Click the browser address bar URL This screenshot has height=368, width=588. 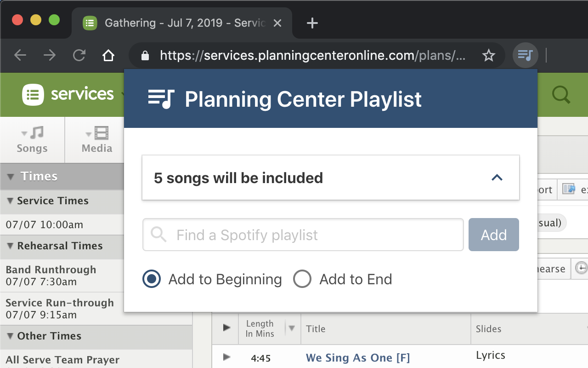click(312, 56)
